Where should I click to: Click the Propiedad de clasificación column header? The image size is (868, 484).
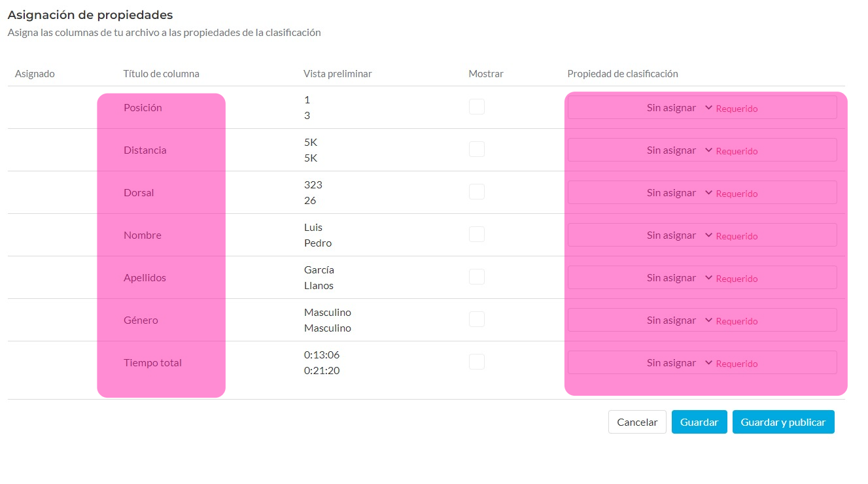pos(622,74)
